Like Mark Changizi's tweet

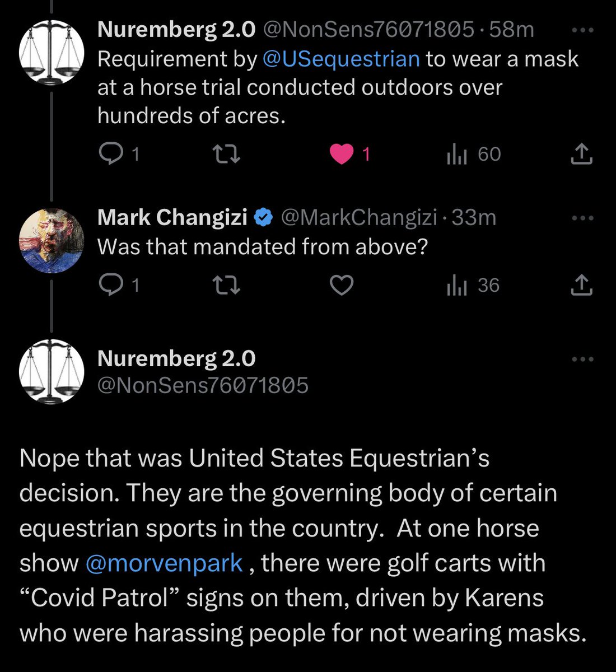(x=341, y=286)
